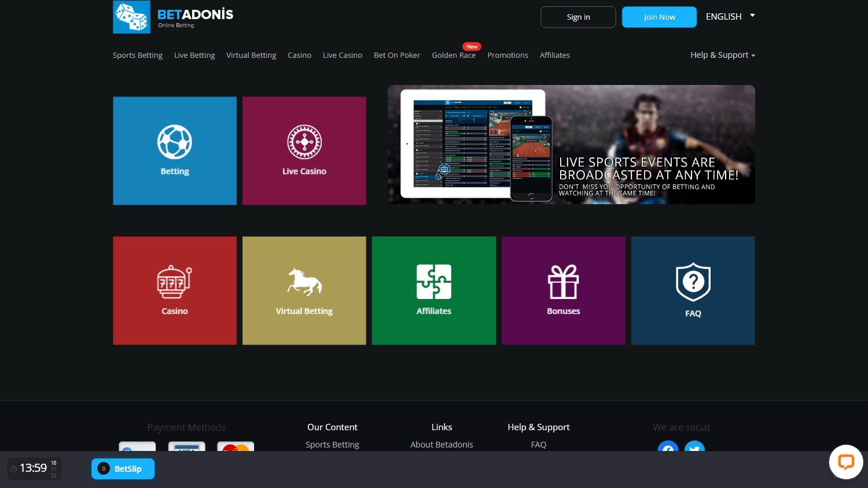This screenshot has height=488, width=868.
Task: Click the Betadonis dice logo
Action: pyautogui.click(x=131, y=17)
